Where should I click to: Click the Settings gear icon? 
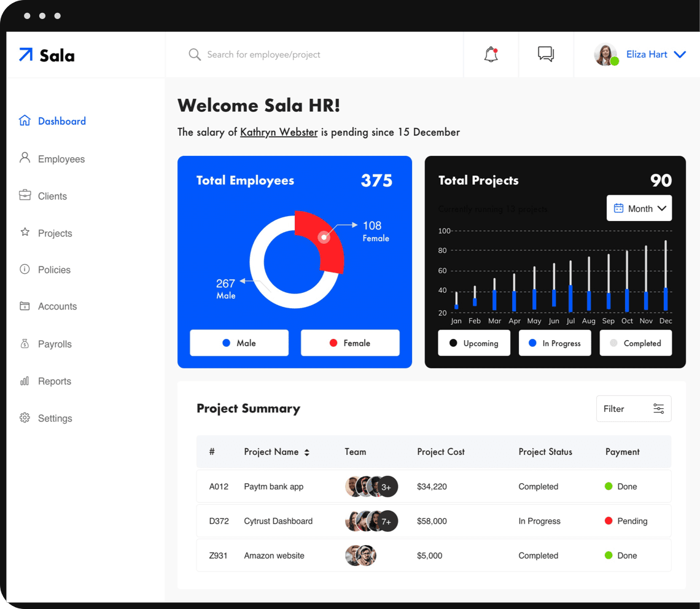(x=25, y=418)
